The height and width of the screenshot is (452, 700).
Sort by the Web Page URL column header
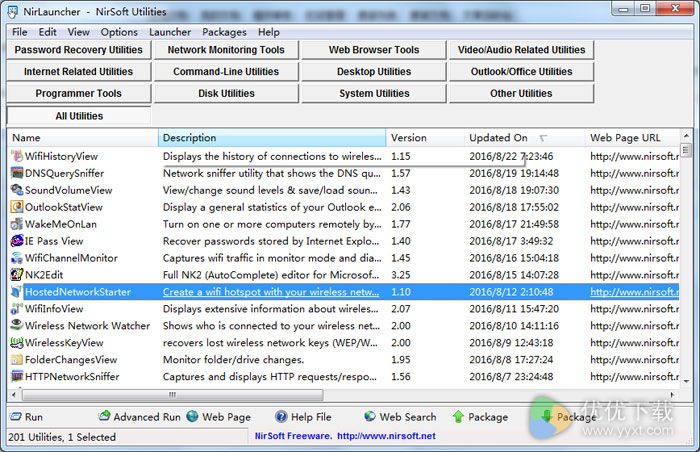632,138
